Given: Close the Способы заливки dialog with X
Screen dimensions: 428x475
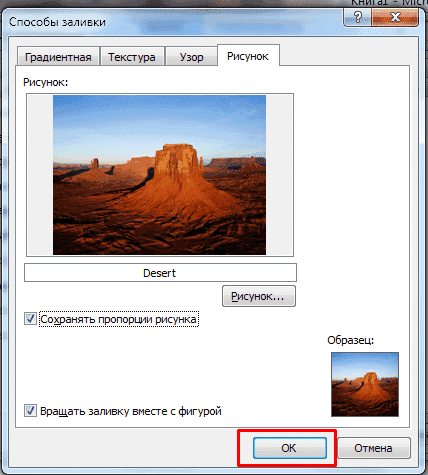Looking at the screenshot, I should point(395,17).
